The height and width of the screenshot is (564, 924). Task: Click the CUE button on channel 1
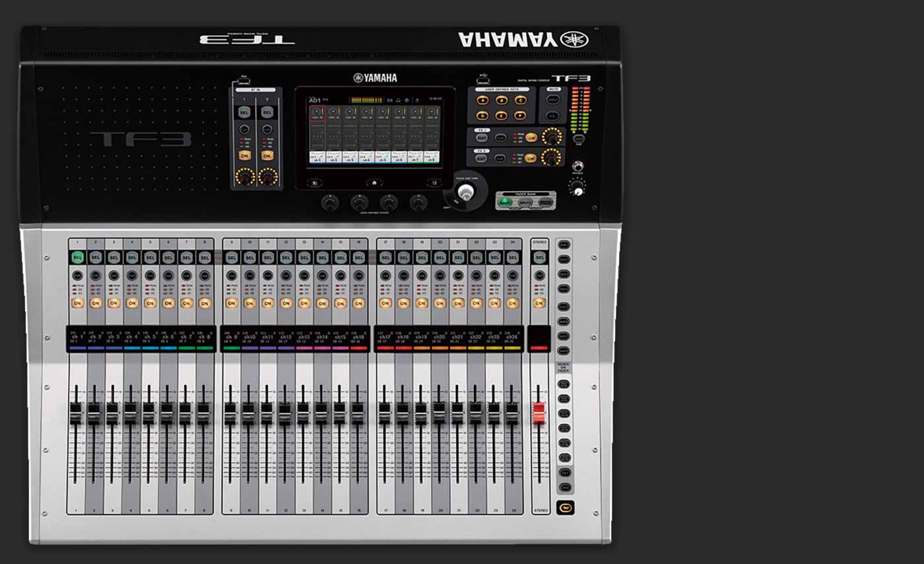point(77,275)
